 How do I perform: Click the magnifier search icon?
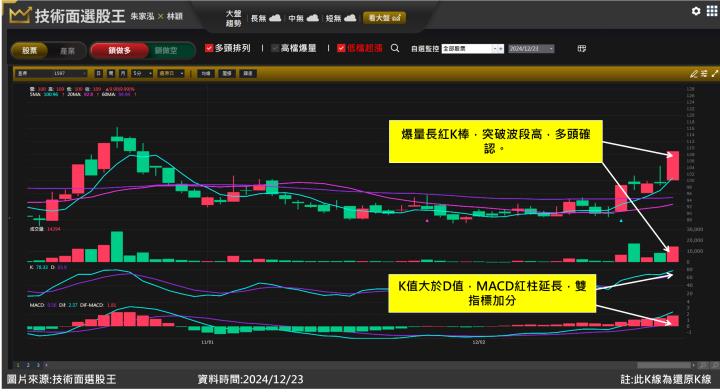click(x=395, y=48)
